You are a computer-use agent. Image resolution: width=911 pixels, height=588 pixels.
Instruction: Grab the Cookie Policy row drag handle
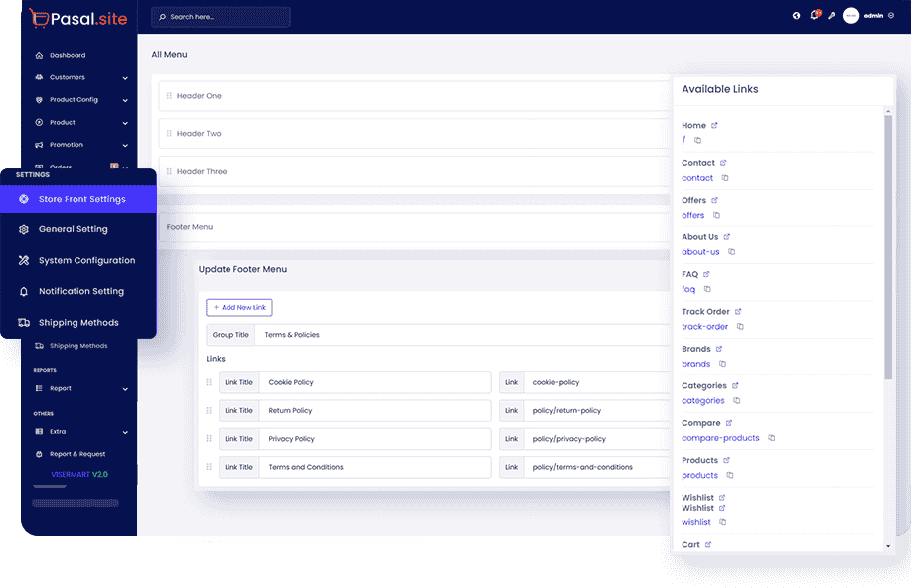[209, 382]
